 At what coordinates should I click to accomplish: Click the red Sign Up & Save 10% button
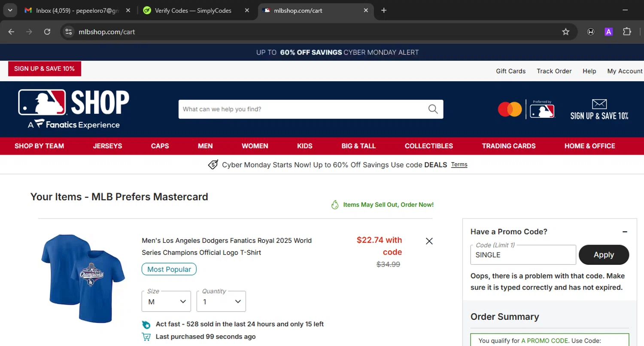tap(45, 69)
